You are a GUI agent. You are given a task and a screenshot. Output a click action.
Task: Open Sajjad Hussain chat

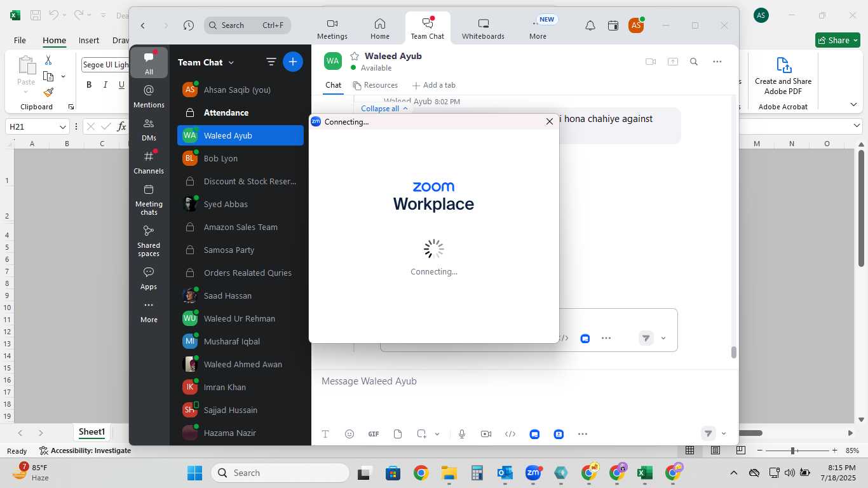tap(240, 410)
